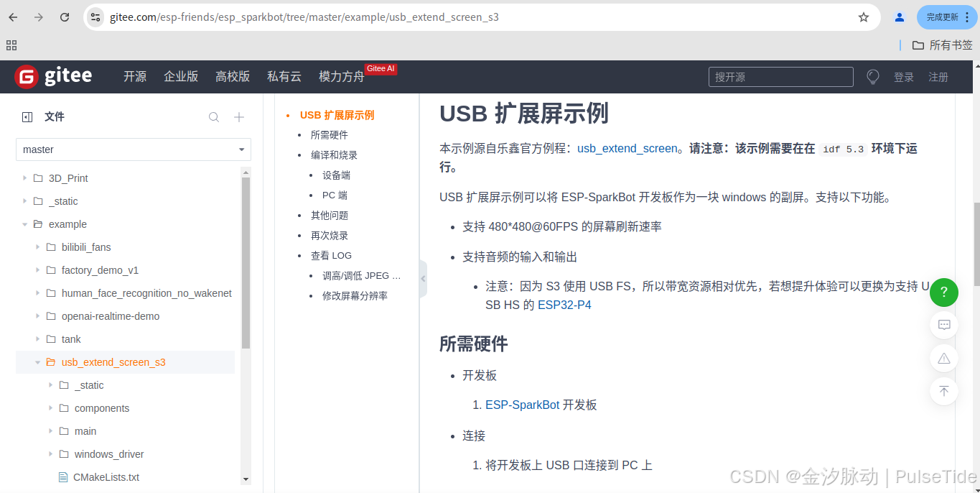Jump to 编译和烧录 in the outline
This screenshot has width=980, height=493.
click(x=334, y=155)
